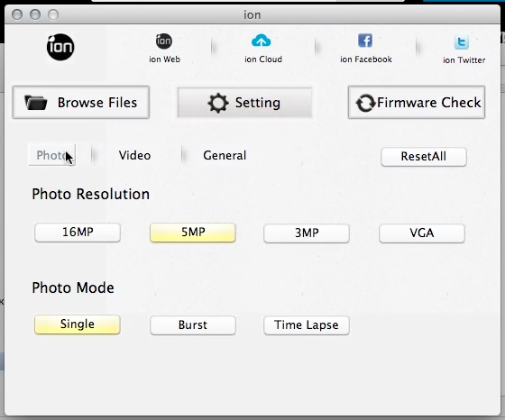The width and height of the screenshot is (505, 420).
Task: Click the ResetAll button
Action: tap(424, 157)
